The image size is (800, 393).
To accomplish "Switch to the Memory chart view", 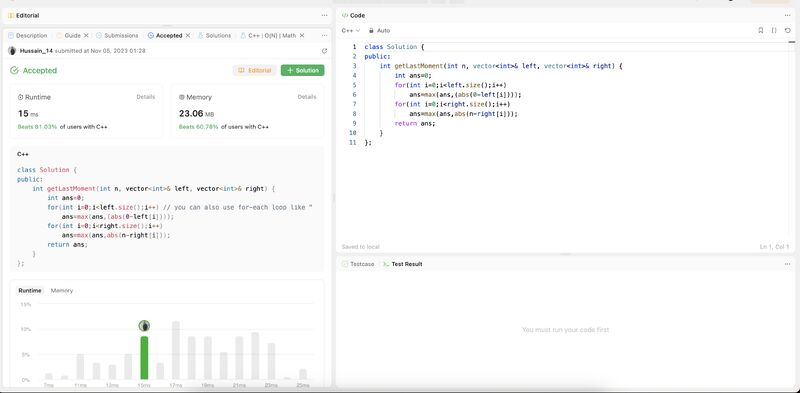I will [x=62, y=290].
